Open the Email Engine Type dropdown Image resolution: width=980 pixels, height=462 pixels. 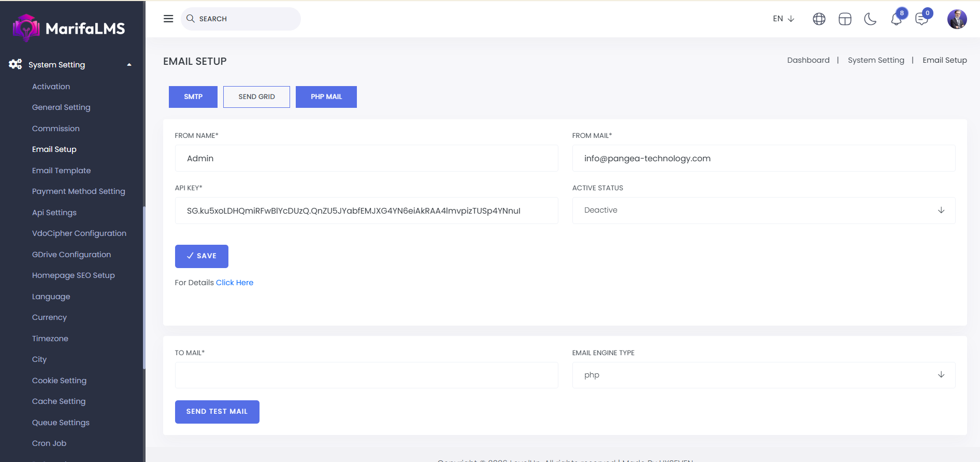(x=763, y=375)
